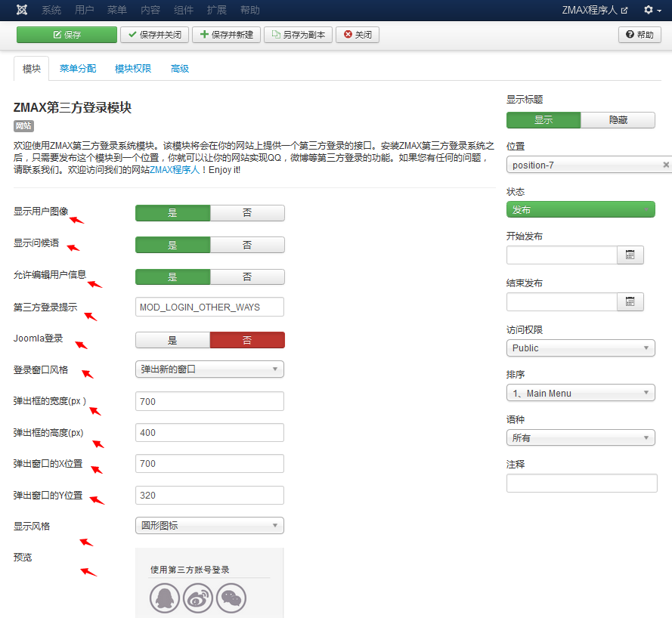The image size is (672, 618).
Task: Switch to the 菜单分配 tab
Action: (x=78, y=69)
